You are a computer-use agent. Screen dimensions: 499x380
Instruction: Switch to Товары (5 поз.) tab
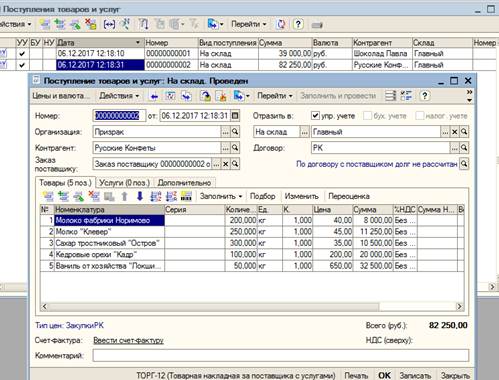tap(65, 183)
